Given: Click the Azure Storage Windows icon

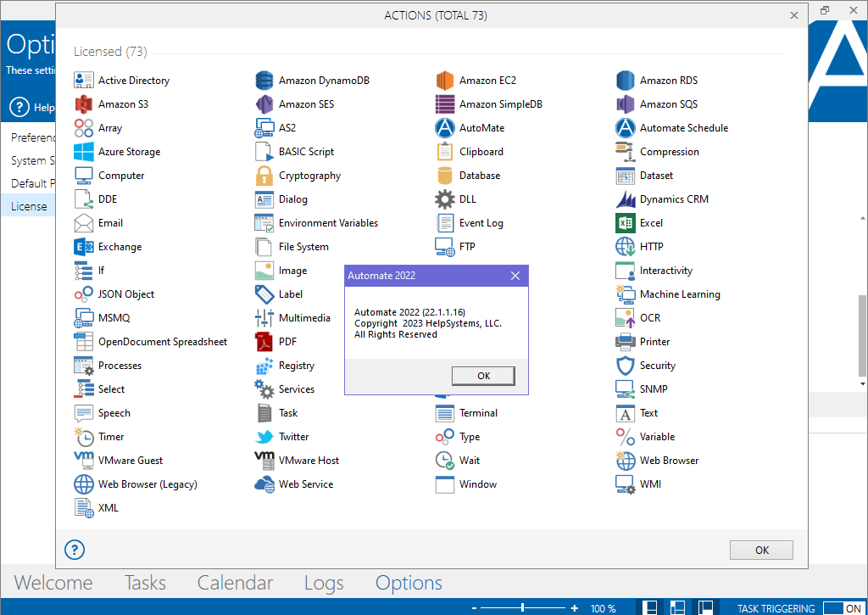Looking at the screenshot, I should [x=84, y=152].
